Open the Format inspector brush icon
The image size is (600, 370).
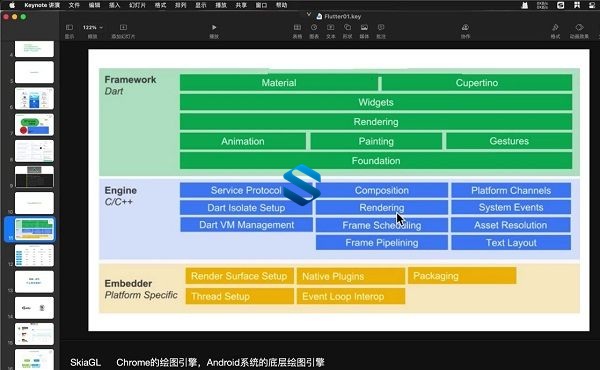555,28
